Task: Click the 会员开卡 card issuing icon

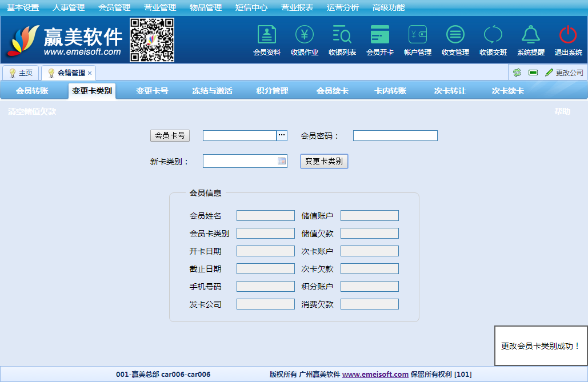Action: [379, 35]
